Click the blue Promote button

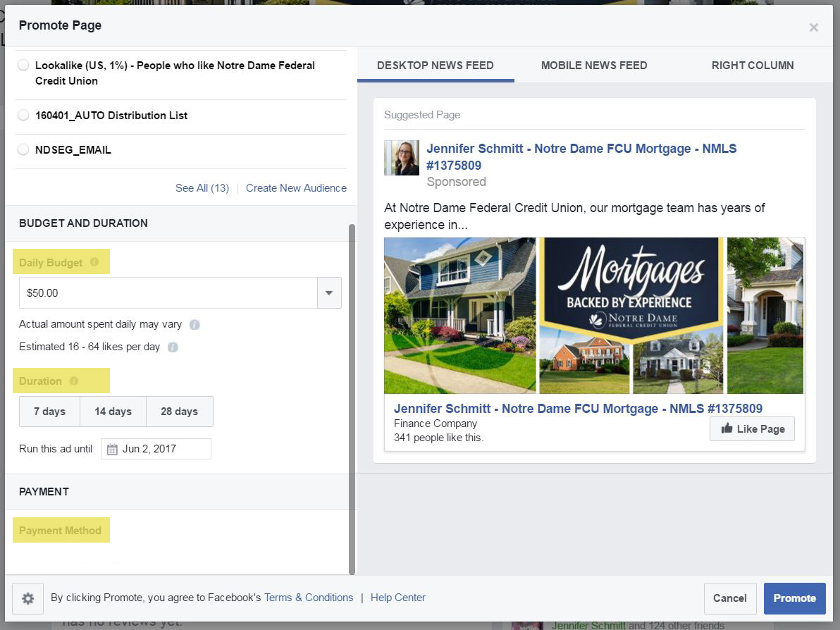(x=794, y=598)
